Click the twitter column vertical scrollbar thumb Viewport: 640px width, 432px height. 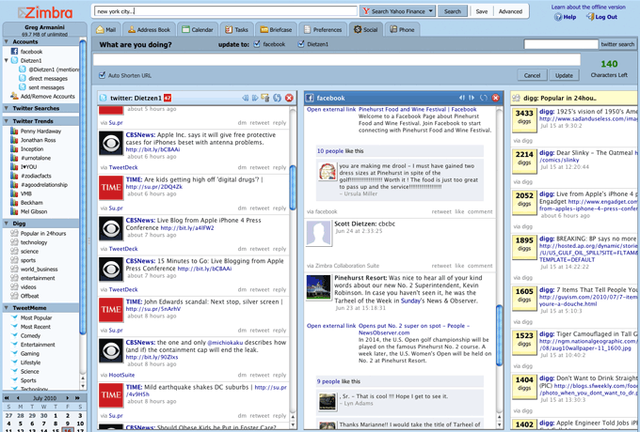pos(292,187)
